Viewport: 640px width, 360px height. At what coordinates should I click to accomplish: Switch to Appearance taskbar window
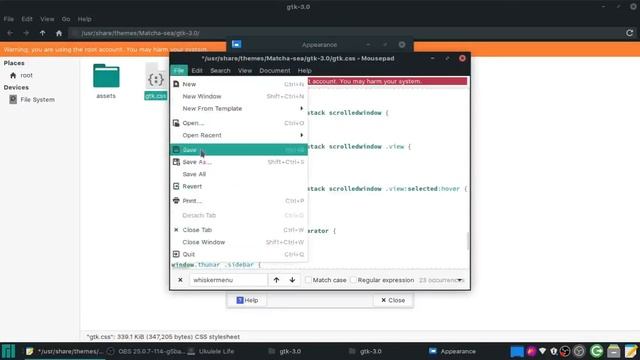[452, 351]
